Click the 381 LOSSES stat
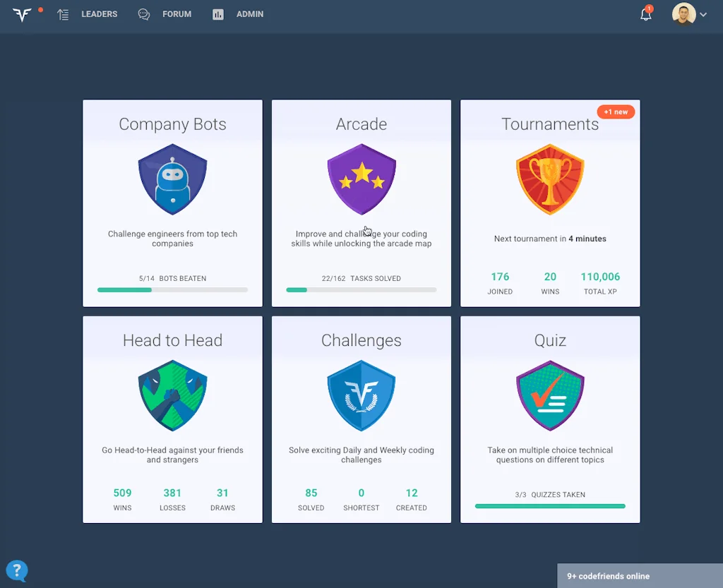Viewport: 723px width, 588px height. (x=172, y=499)
